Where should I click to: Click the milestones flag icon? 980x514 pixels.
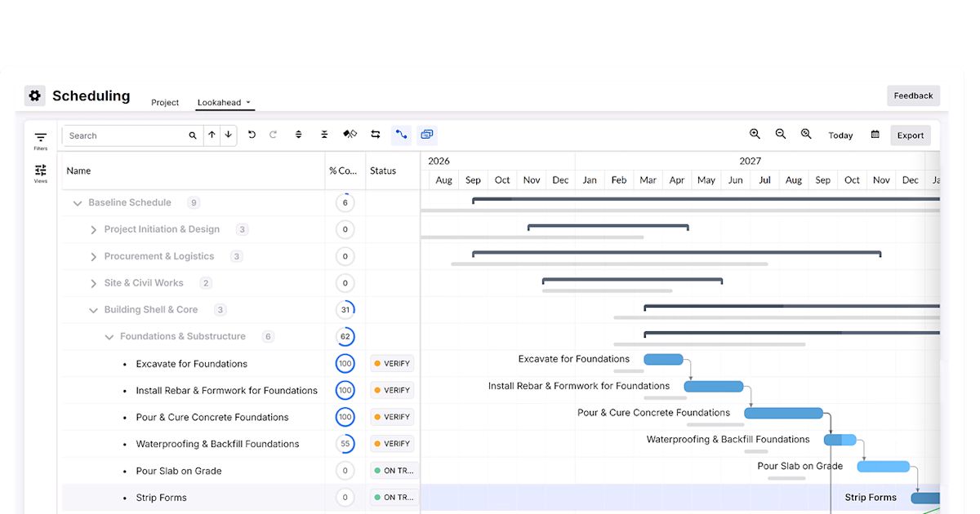(x=350, y=135)
